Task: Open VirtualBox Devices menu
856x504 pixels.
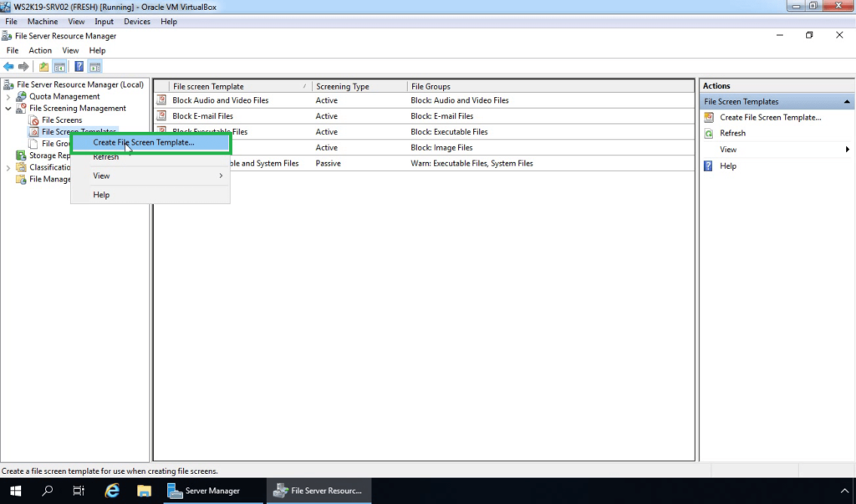Action: 136,21
